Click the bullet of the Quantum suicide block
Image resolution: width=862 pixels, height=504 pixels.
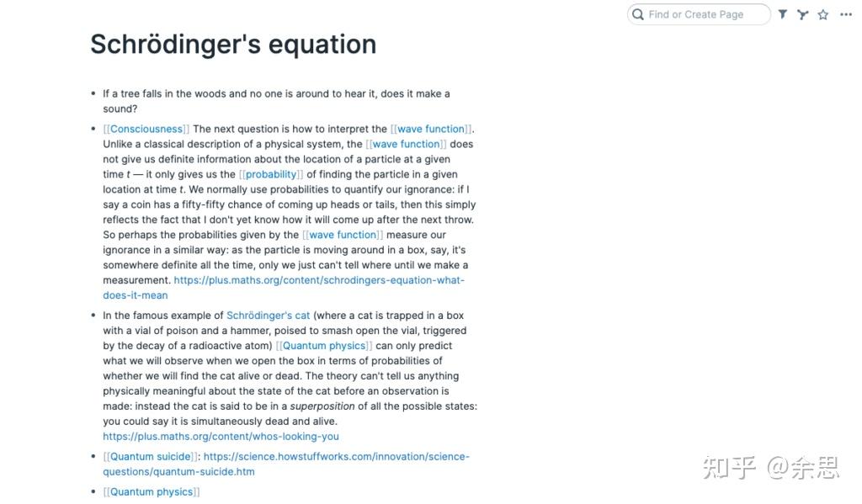click(x=93, y=457)
